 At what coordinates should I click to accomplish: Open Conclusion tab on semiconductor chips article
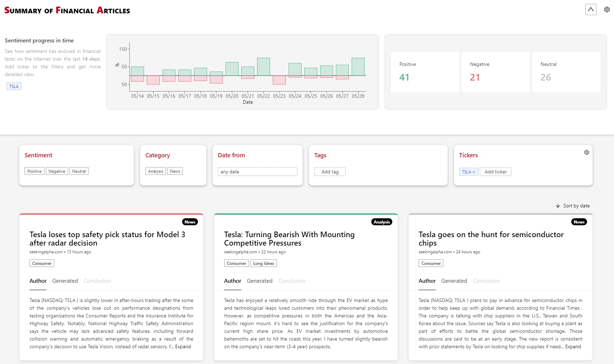[486, 281]
